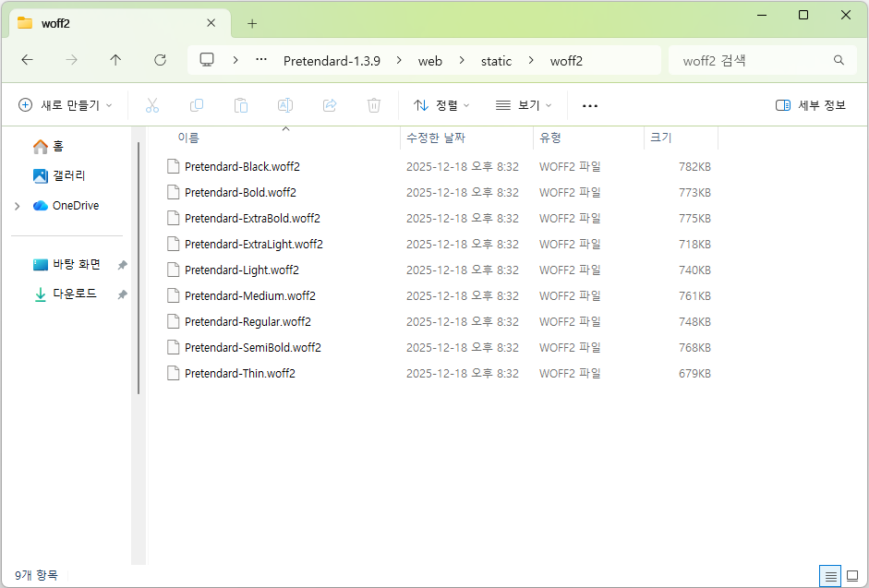Navigate to static breadcrumb folder
Screen dimensions: 869x588
click(496, 61)
